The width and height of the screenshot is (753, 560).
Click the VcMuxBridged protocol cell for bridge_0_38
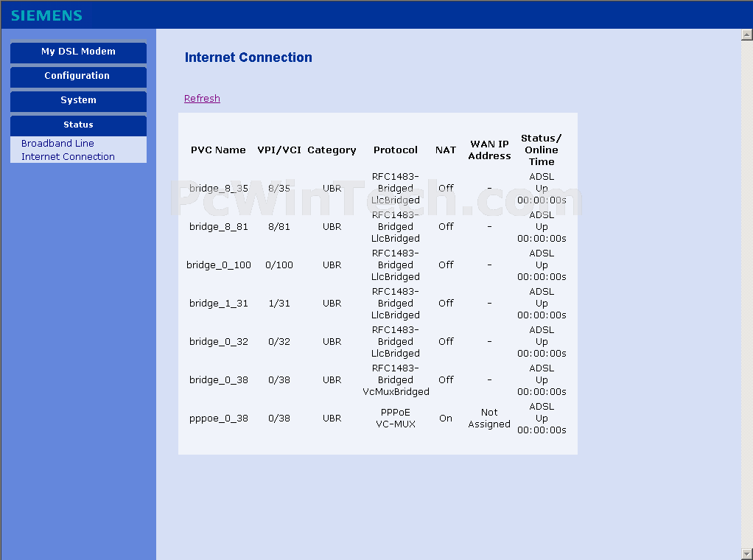pyautogui.click(x=396, y=380)
